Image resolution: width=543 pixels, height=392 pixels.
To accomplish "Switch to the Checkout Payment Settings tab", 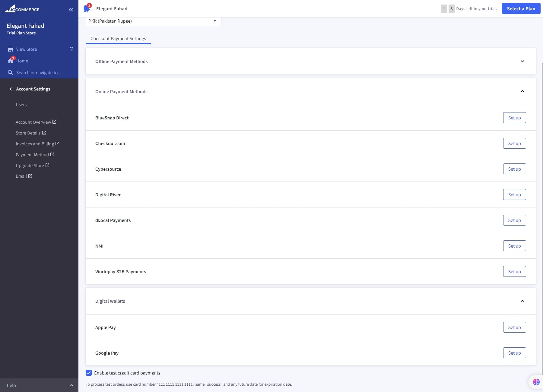I will click(x=118, y=39).
